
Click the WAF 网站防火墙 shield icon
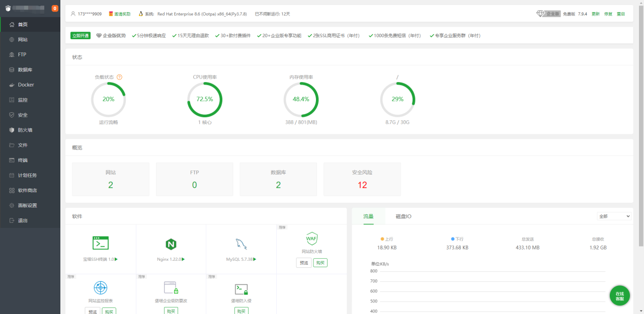[311, 239]
